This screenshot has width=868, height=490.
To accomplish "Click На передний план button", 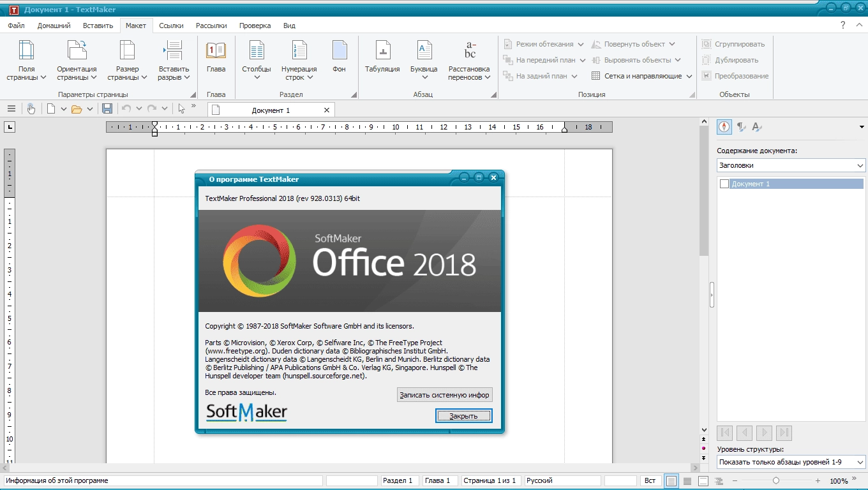I will [544, 60].
